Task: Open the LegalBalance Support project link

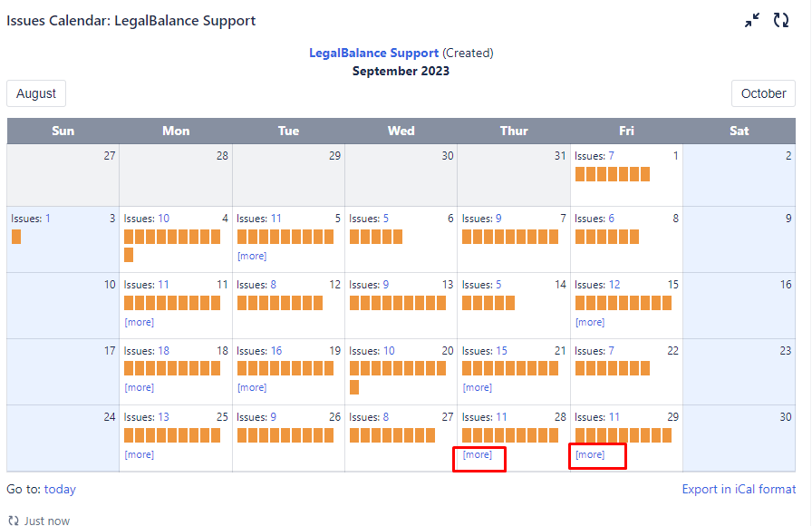Action: pos(373,54)
